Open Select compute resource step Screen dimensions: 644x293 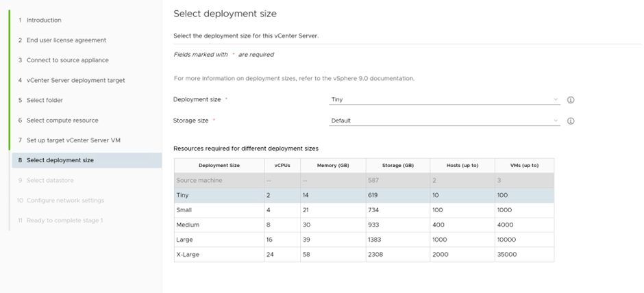(x=62, y=120)
